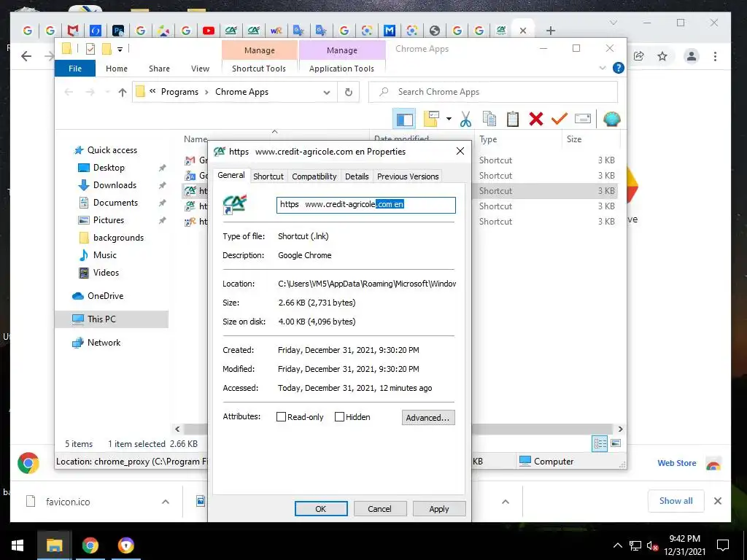Click the shortcut name text field
Viewport: 747px width, 560px height.
pos(366,205)
